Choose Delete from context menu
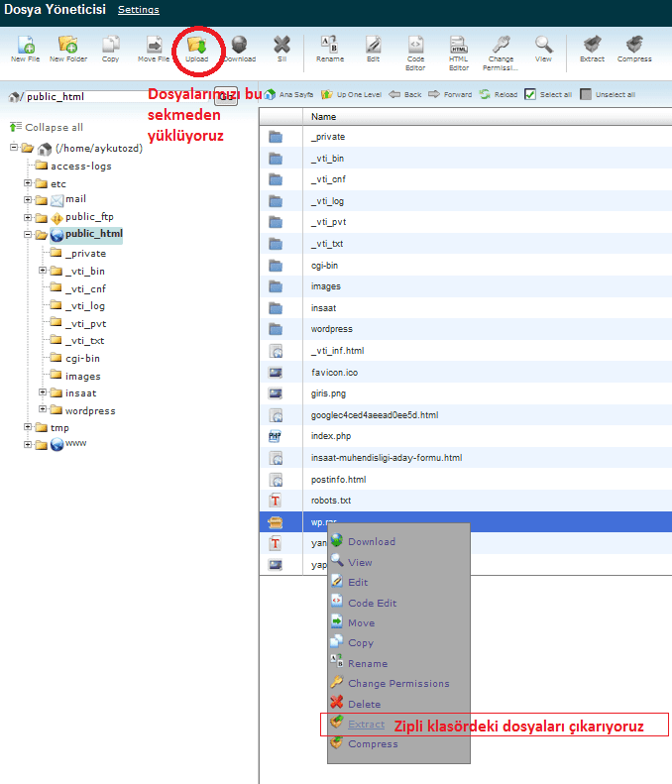672x784 pixels. pos(364,705)
